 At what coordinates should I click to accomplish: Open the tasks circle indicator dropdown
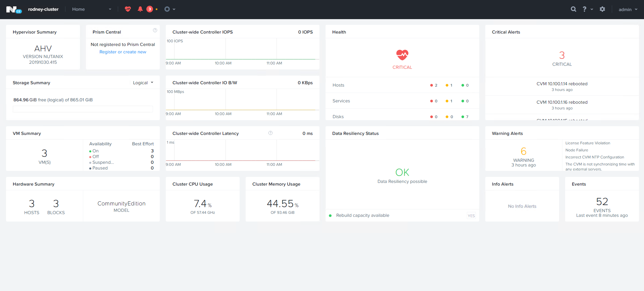(x=170, y=9)
